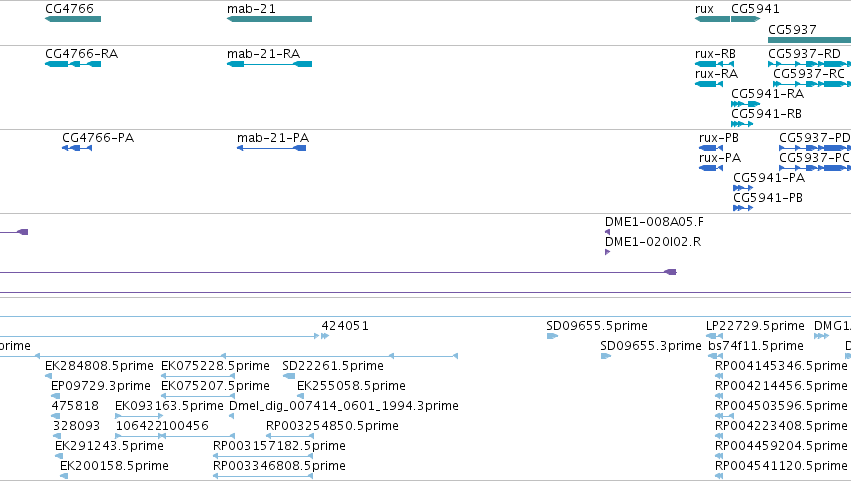Select transcript CG5941-RB

[x=742, y=124]
